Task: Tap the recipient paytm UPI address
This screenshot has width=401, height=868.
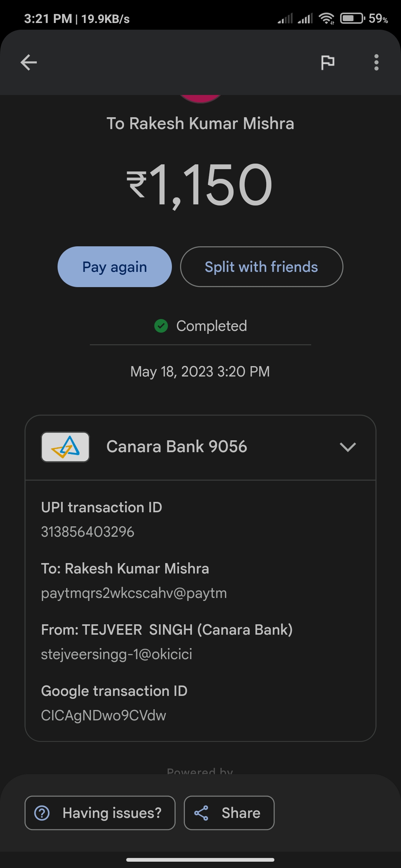Action: pyautogui.click(x=134, y=593)
